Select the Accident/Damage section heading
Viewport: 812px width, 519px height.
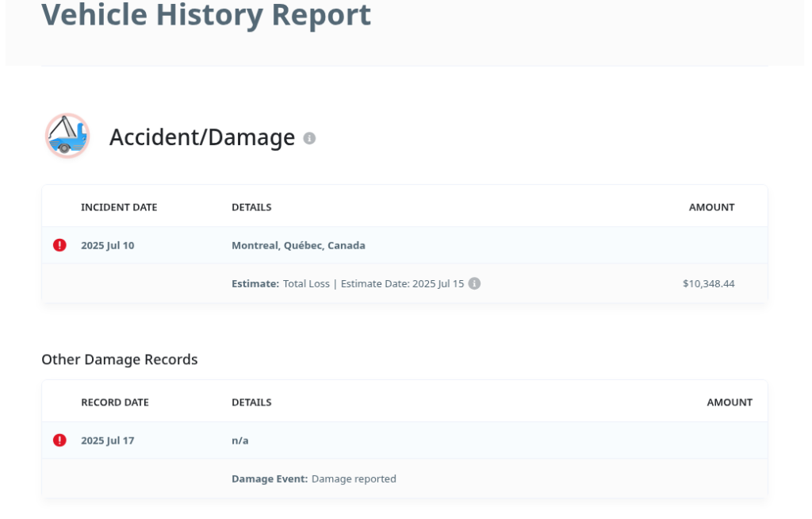(201, 137)
